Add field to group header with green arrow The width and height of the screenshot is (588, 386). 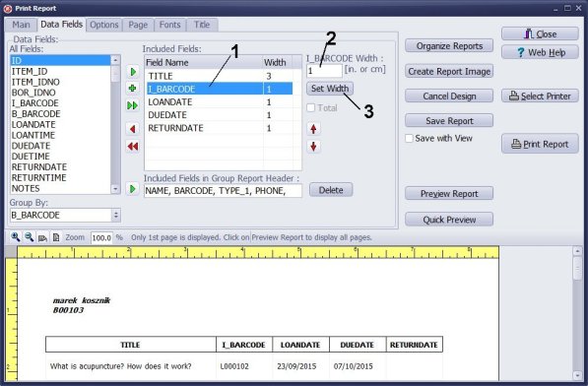pos(132,189)
